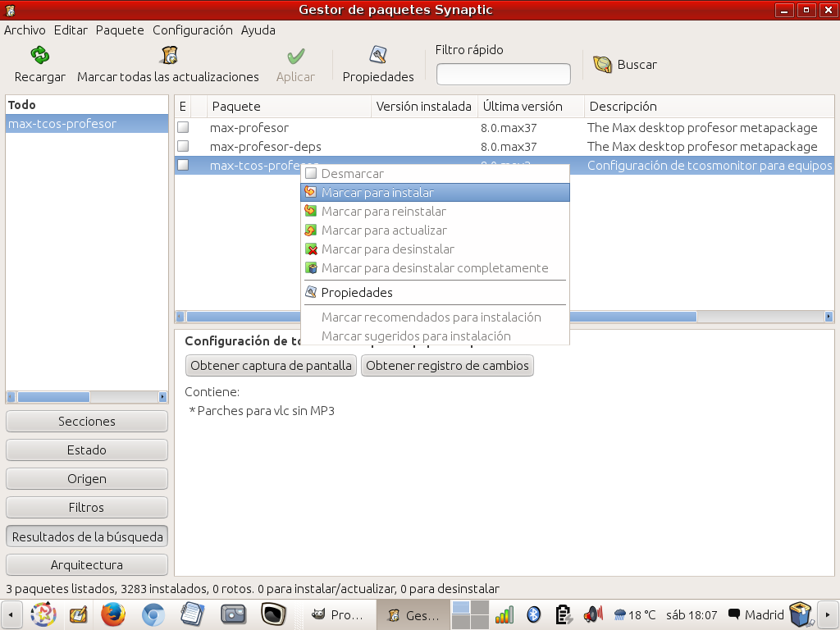The height and width of the screenshot is (630, 840).
Task: Open the Bluetooth tray icon
Action: (533, 614)
